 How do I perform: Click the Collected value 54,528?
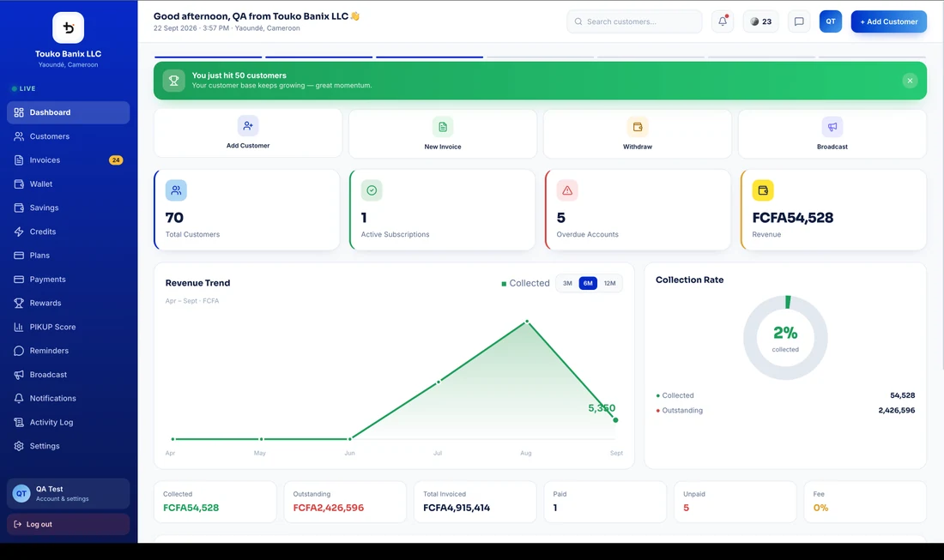pos(902,395)
